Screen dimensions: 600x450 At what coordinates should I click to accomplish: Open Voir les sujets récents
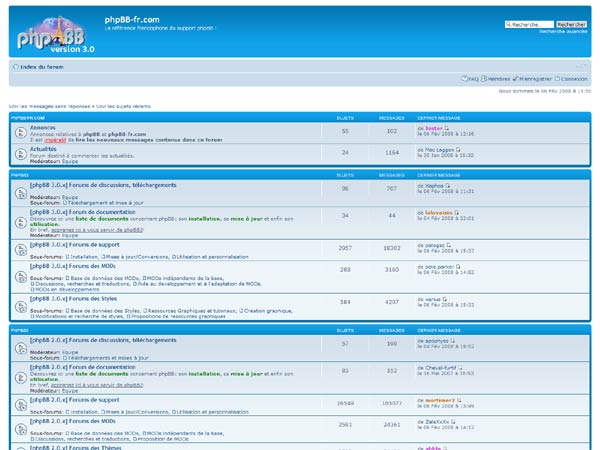click(123, 106)
